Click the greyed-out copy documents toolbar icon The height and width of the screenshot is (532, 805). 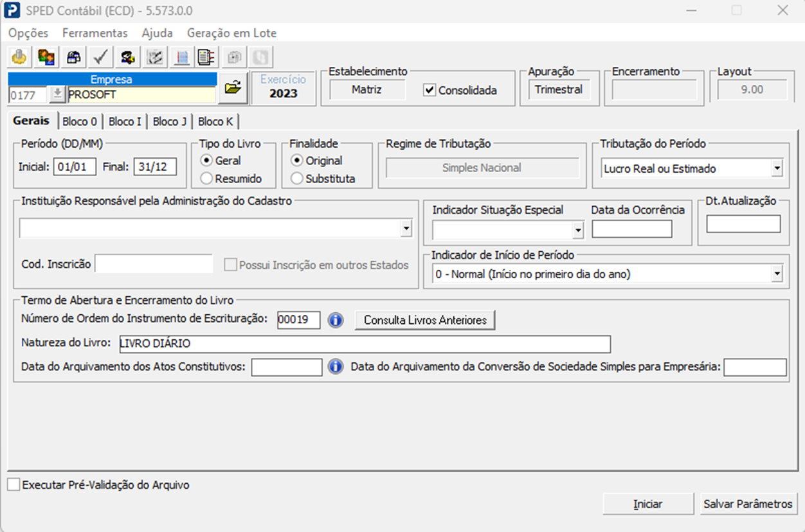[x=235, y=57]
